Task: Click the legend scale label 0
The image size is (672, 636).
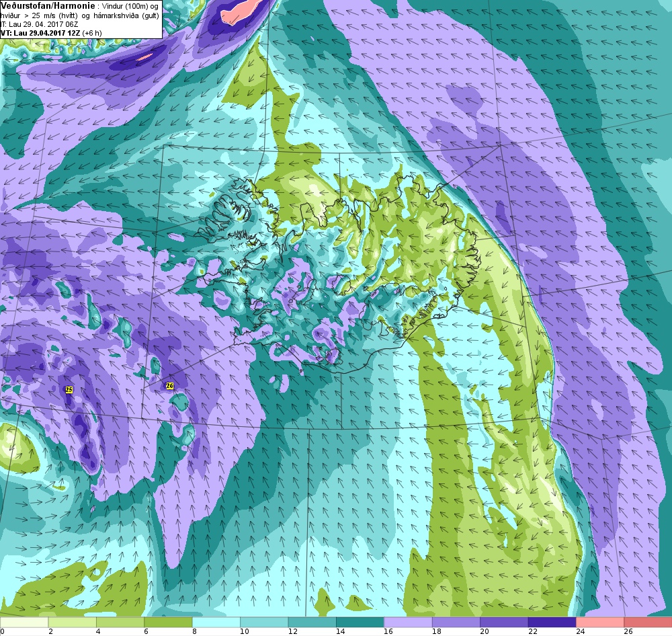Action: click(x=3, y=631)
